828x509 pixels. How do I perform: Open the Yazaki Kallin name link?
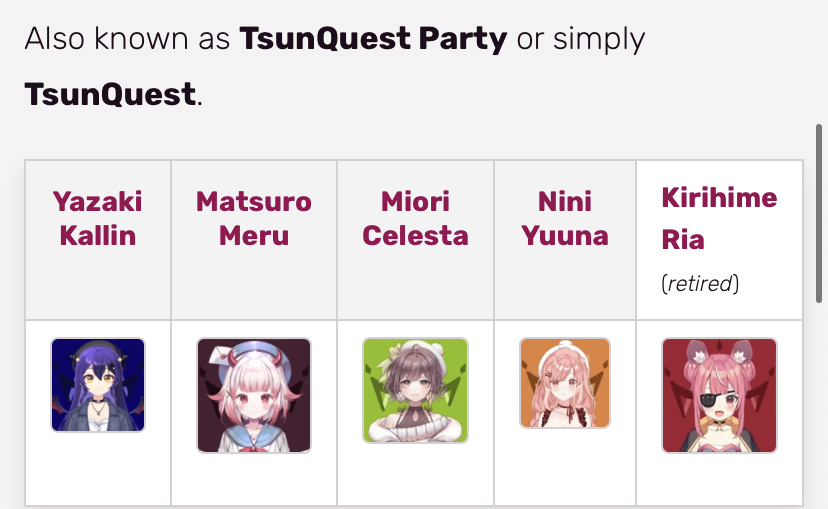pos(98,218)
